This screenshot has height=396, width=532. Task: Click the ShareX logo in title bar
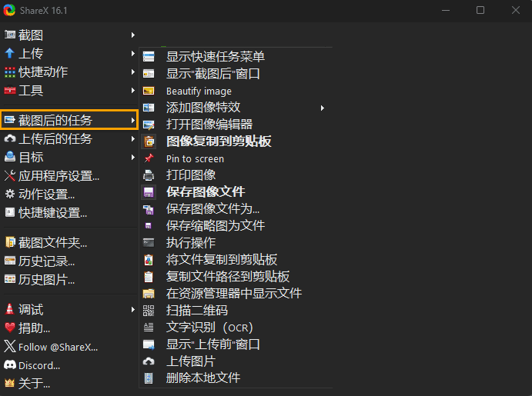pyautogui.click(x=9, y=10)
